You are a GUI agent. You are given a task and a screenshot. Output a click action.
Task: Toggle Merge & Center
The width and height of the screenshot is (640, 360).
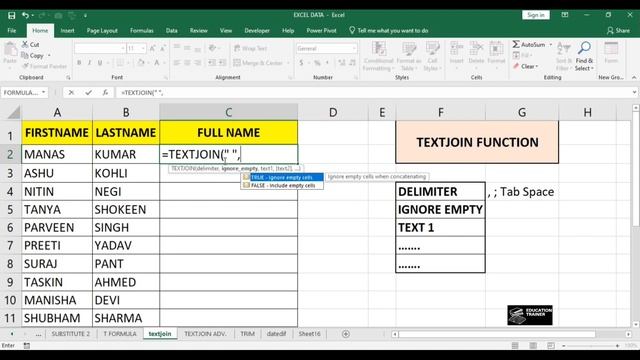258,62
